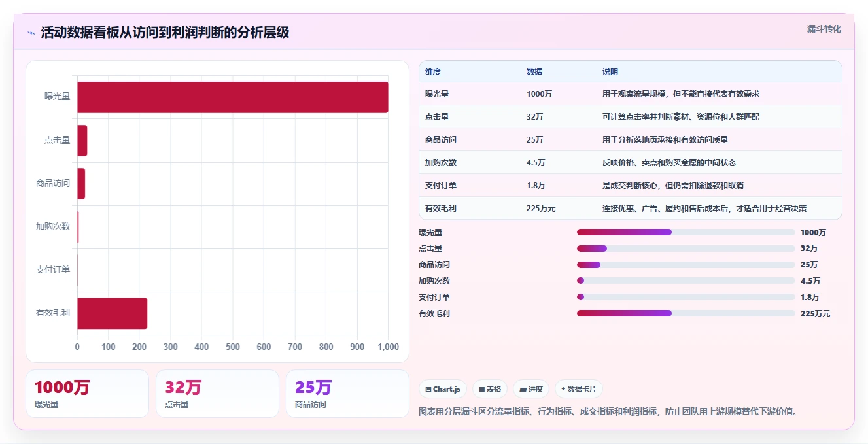Open the 25万 商品访问 stat card

coord(347,394)
